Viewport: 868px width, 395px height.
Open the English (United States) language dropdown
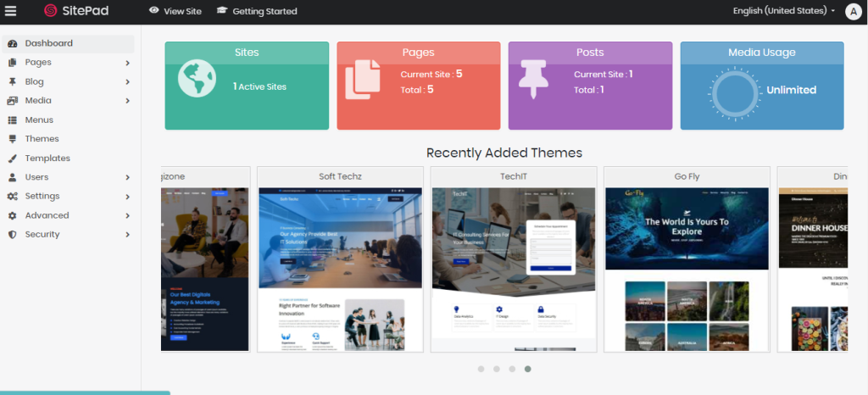(784, 10)
